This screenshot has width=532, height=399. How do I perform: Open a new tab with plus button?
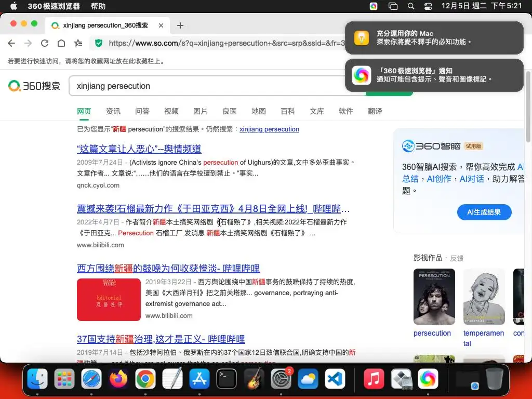coord(180,25)
